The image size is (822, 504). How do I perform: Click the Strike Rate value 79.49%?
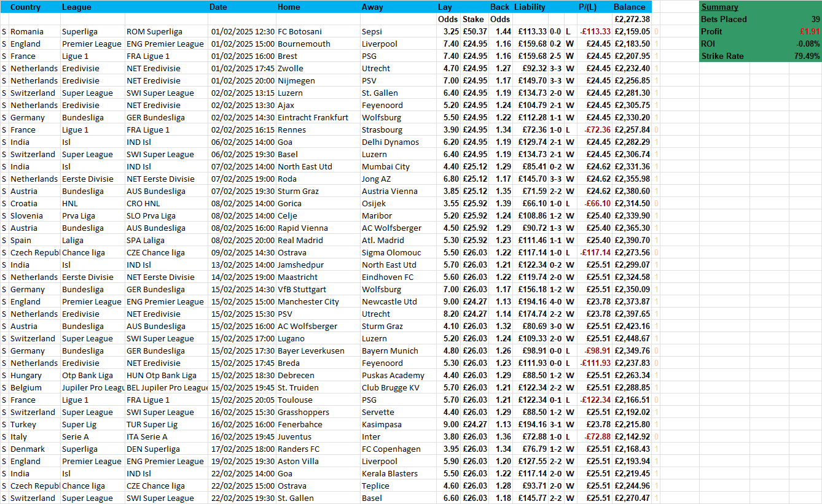[805, 56]
